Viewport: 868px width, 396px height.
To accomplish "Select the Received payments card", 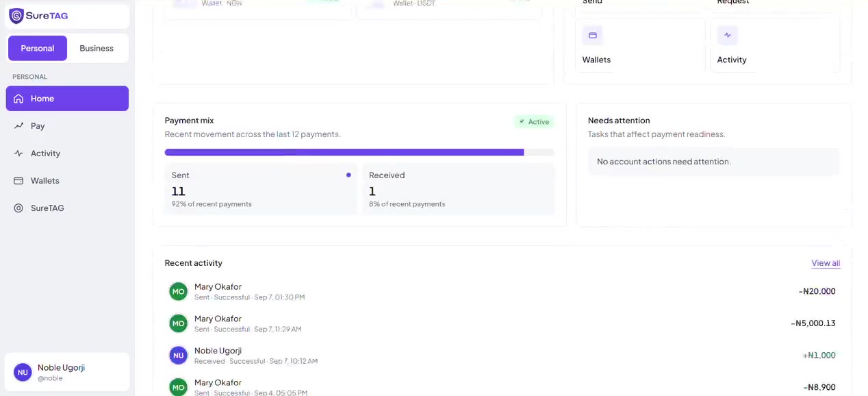I will point(458,189).
